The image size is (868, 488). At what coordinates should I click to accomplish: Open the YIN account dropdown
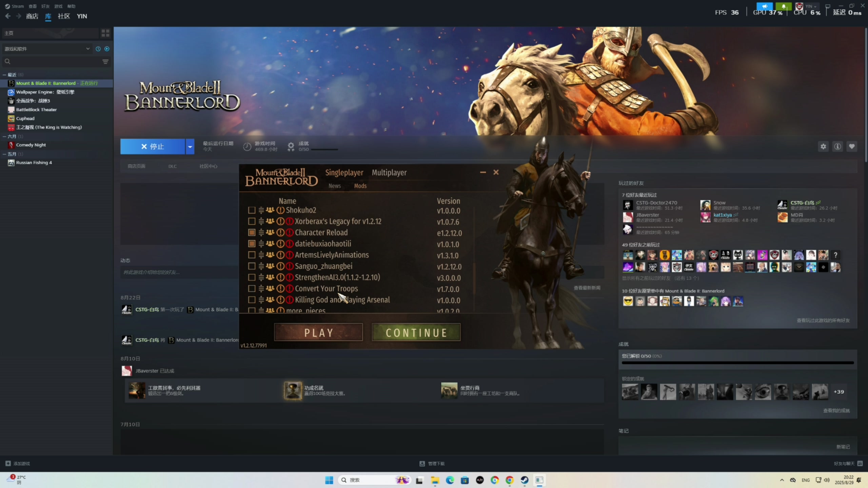tap(811, 6)
